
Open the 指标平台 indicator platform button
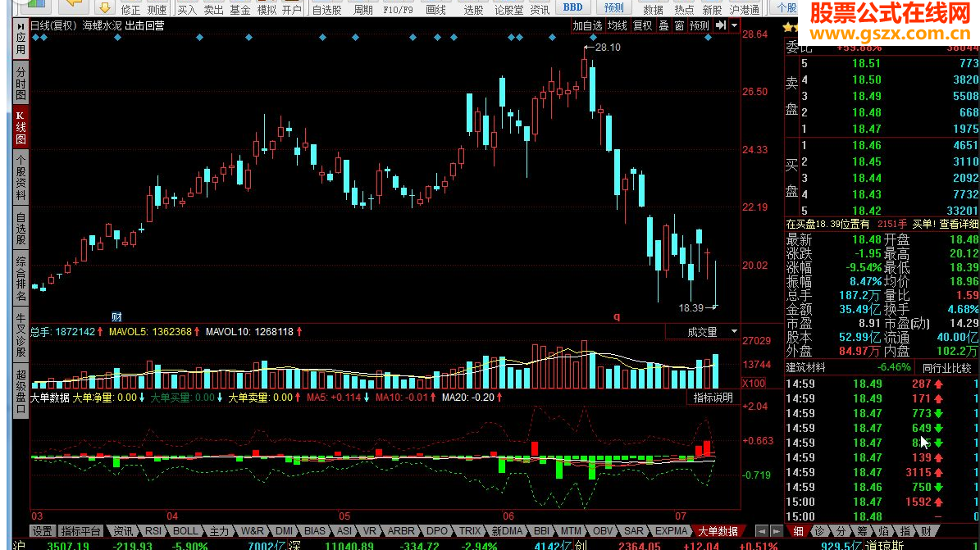point(80,531)
